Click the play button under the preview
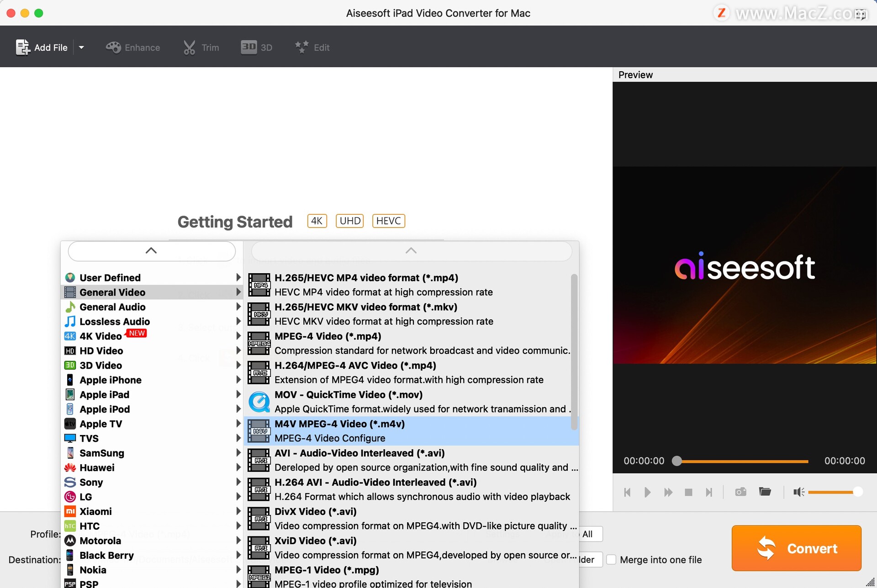The height and width of the screenshot is (588, 877). [647, 492]
